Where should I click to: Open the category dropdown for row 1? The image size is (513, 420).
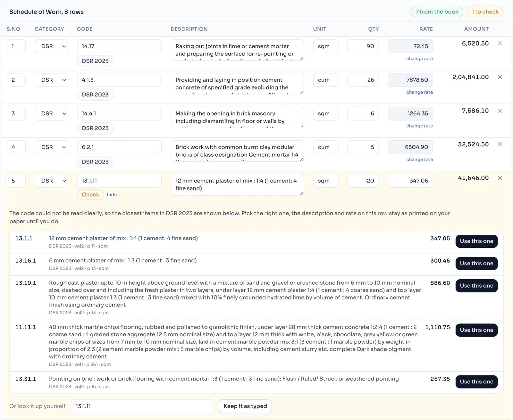[x=51, y=46]
